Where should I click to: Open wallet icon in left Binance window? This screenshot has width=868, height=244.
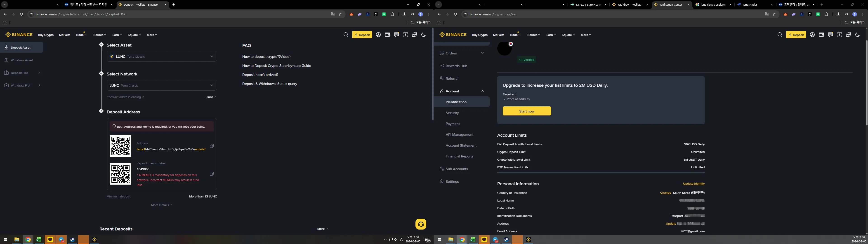pos(387,35)
